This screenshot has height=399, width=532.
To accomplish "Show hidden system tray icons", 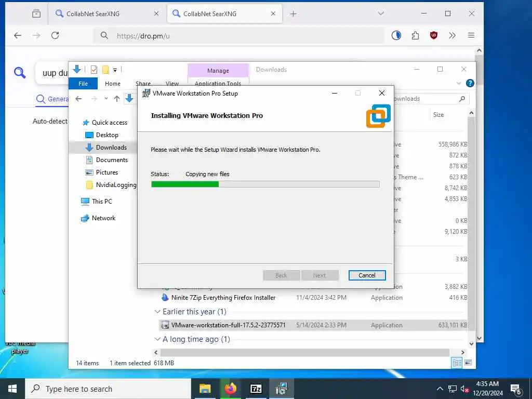I will pyautogui.click(x=440, y=389).
